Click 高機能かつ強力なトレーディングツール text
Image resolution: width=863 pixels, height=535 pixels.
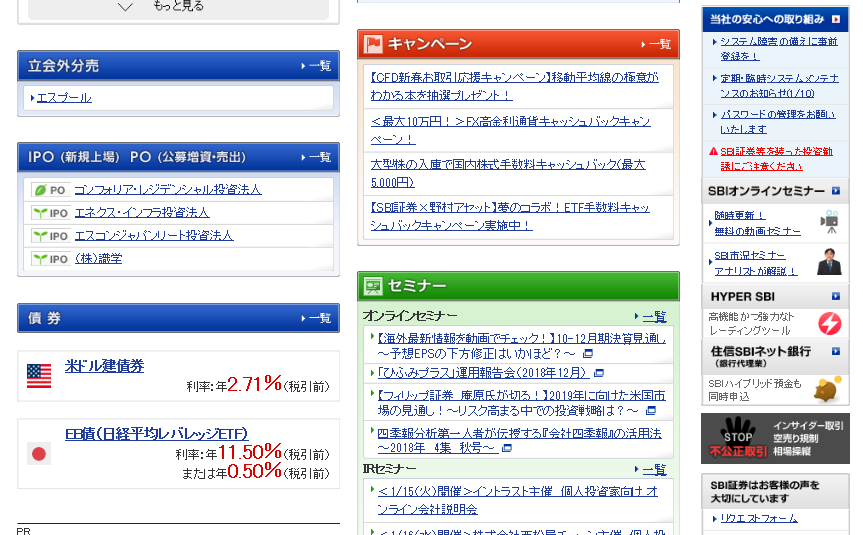click(x=751, y=324)
